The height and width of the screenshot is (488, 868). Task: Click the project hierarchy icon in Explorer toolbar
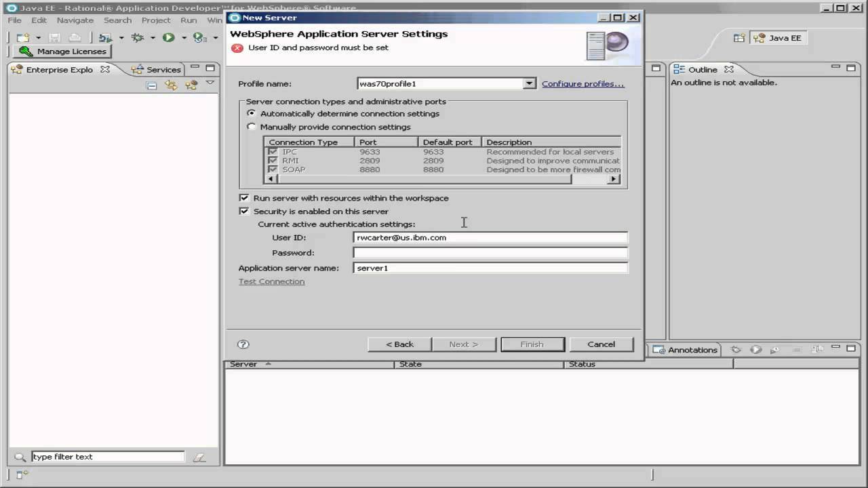(x=191, y=85)
